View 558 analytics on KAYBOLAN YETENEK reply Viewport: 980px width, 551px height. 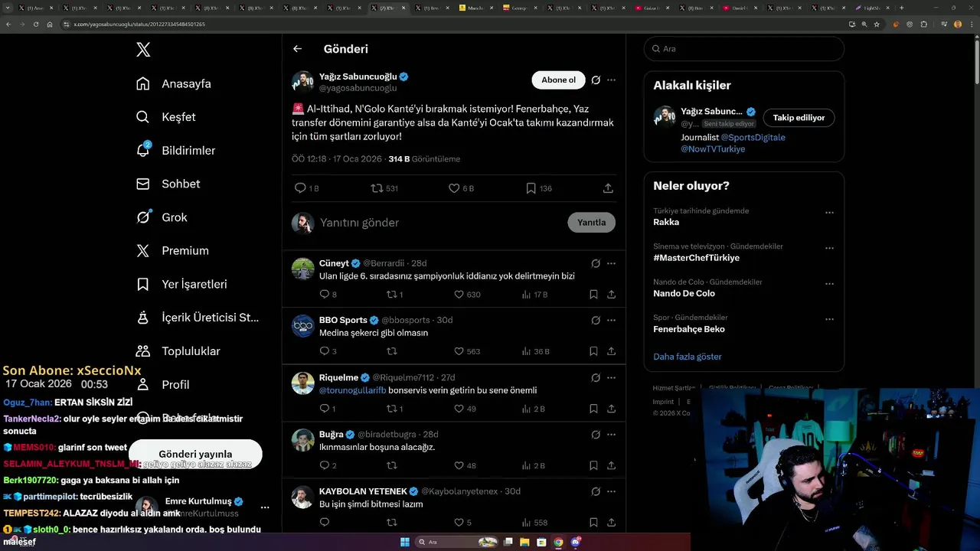pyautogui.click(x=534, y=523)
